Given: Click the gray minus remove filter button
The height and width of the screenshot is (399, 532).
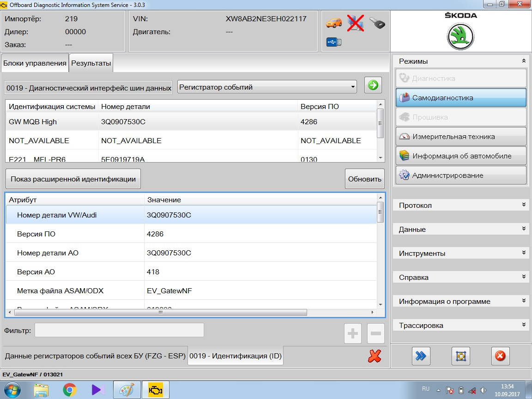Looking at the screenshot, I should [x=375, y=333].
